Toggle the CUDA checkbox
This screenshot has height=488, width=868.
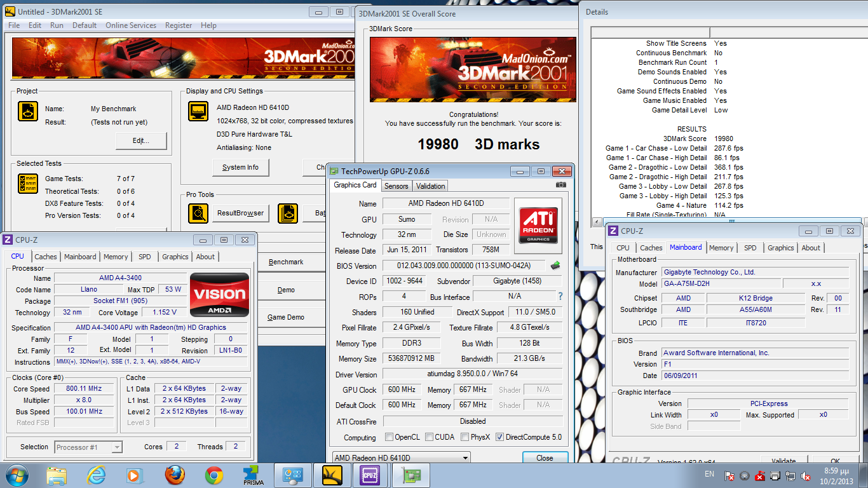[430, 437]
